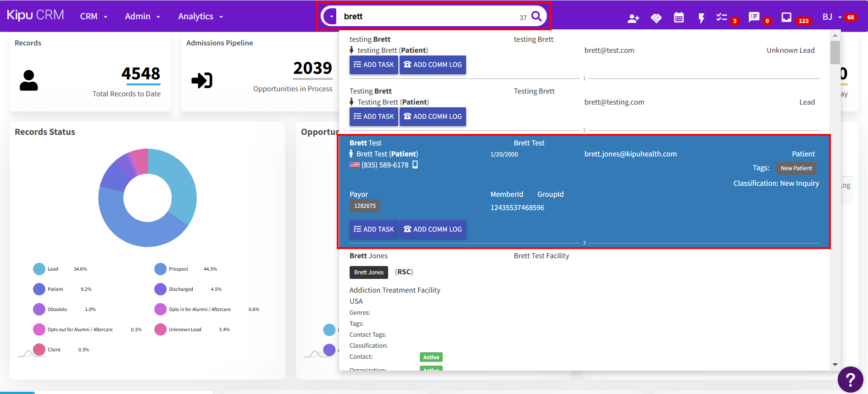The image size is (868, 394).
Task: Click the add new contact icon
Action: point(633,18)
